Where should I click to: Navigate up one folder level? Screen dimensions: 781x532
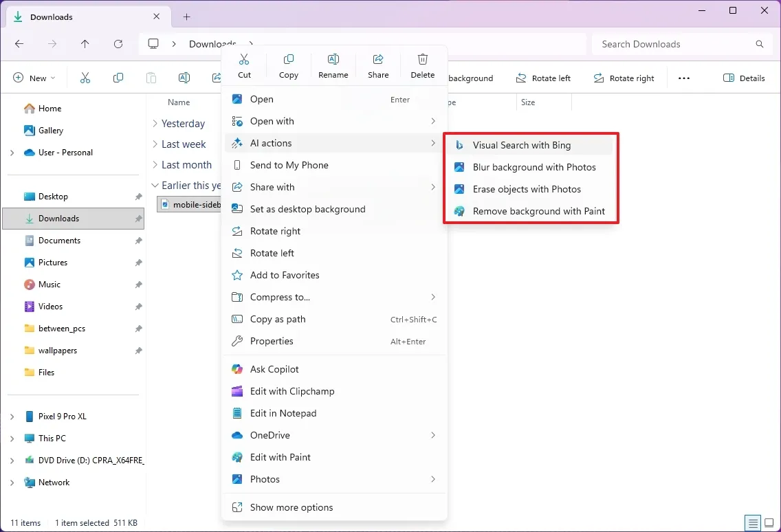(85, 43)
